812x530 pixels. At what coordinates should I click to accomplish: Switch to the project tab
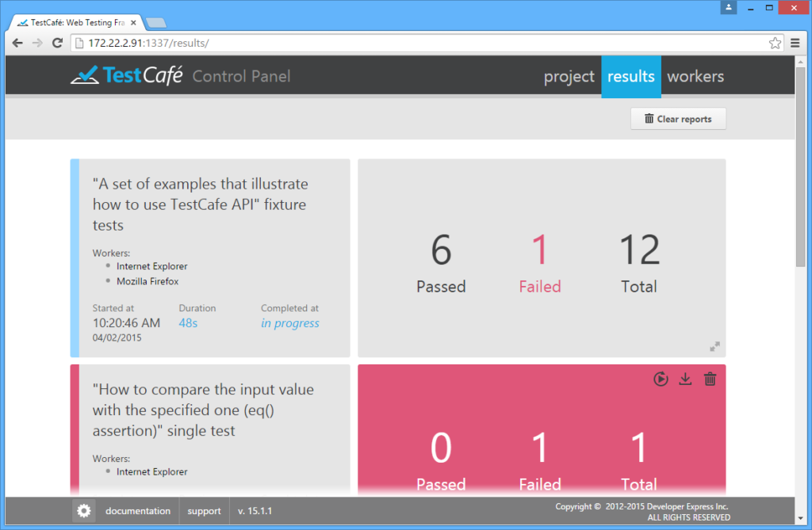569,77
